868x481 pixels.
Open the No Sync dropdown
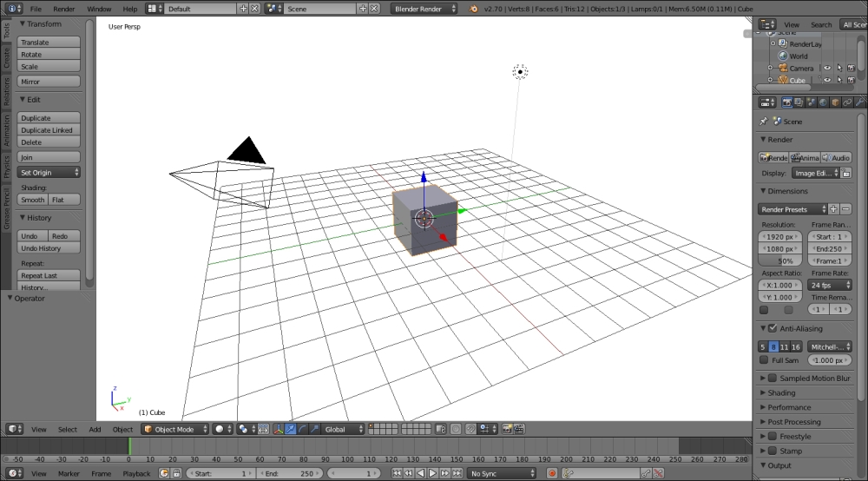pos(502,473)
